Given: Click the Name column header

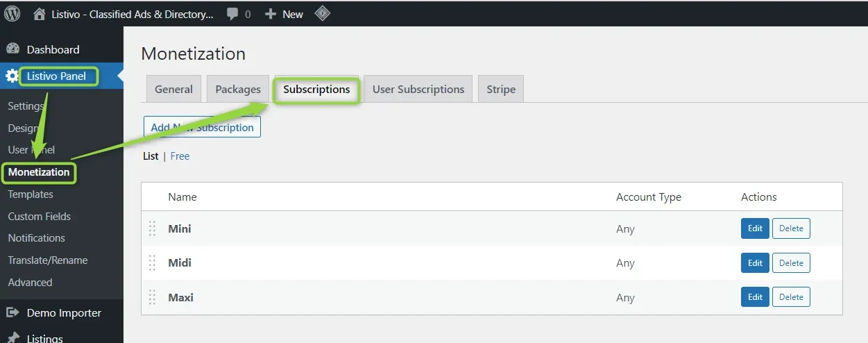Looking at the screenshot, I should [182, 197].
